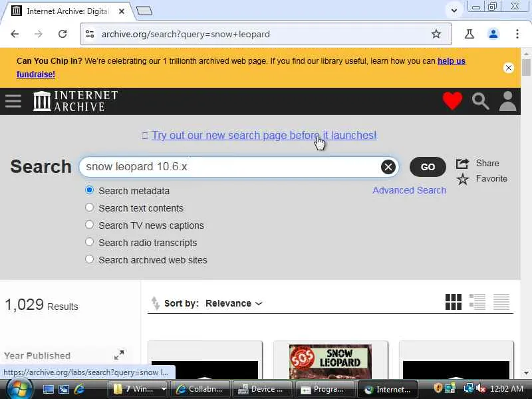The height and width of the screenshot is (399, 532).
Task: Reload the current browser page
Action: click(x=63, y=34)
